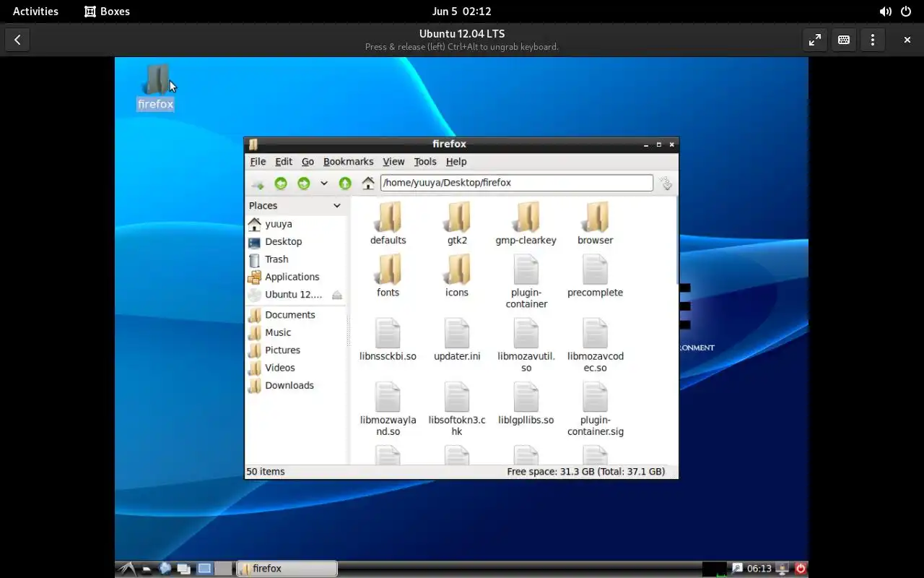Click the path bar showing /home/yuuya/Desktop/firefox
The width and height of the screenshot is (924, 578).
pos(517,183)
